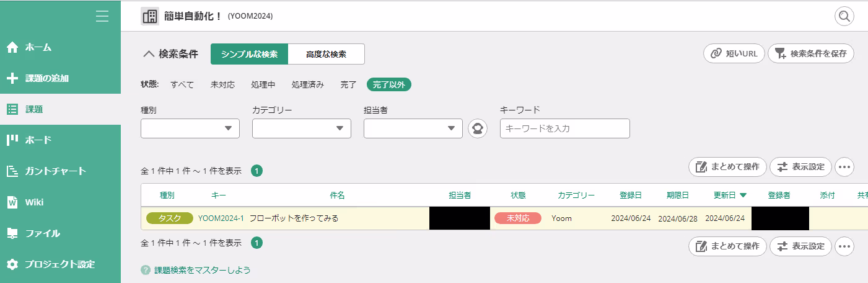Image resolution: width=868 pixels, height=283 pixels.
Task: Filter status by 未対応
Action: point(222,84)
